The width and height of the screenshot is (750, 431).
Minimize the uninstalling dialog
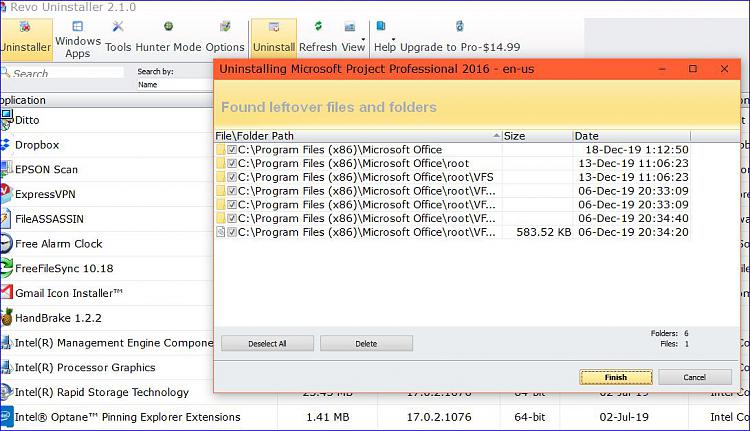click(662, 69)
